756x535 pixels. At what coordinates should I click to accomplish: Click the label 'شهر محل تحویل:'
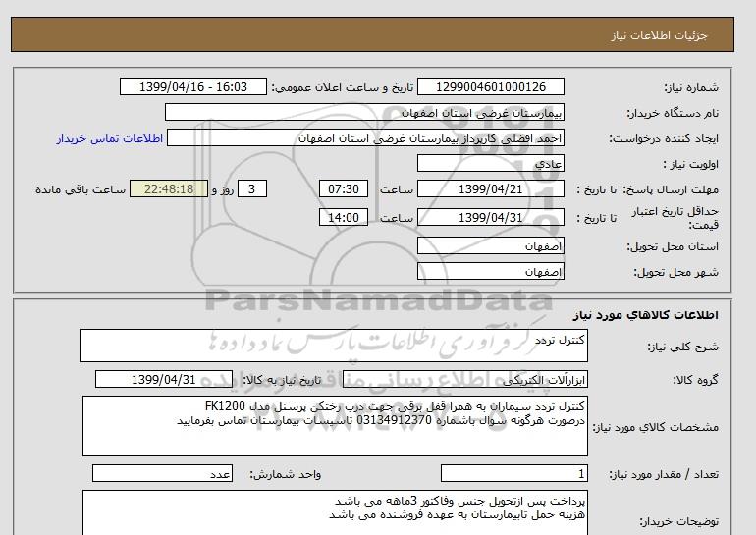tap(675, 272)
